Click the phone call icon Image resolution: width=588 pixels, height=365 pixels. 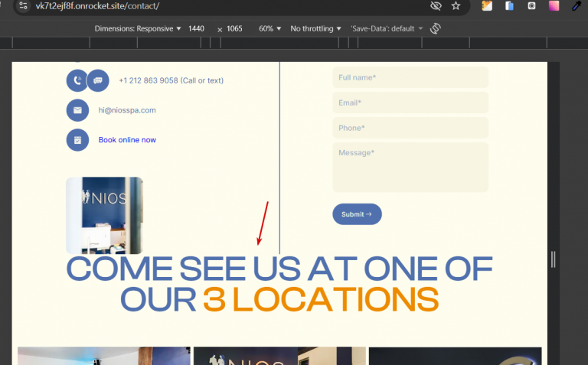(x=77, y=80)
